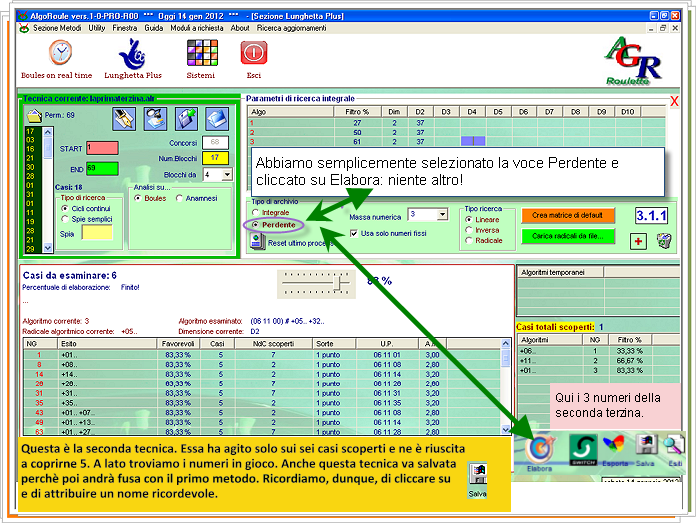
Task: Select algorithm row 3 with filter 61
Action: 456,142
